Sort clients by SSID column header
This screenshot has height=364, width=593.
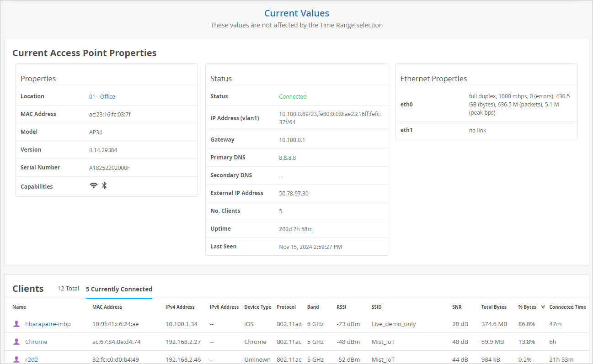coord(376,307)
